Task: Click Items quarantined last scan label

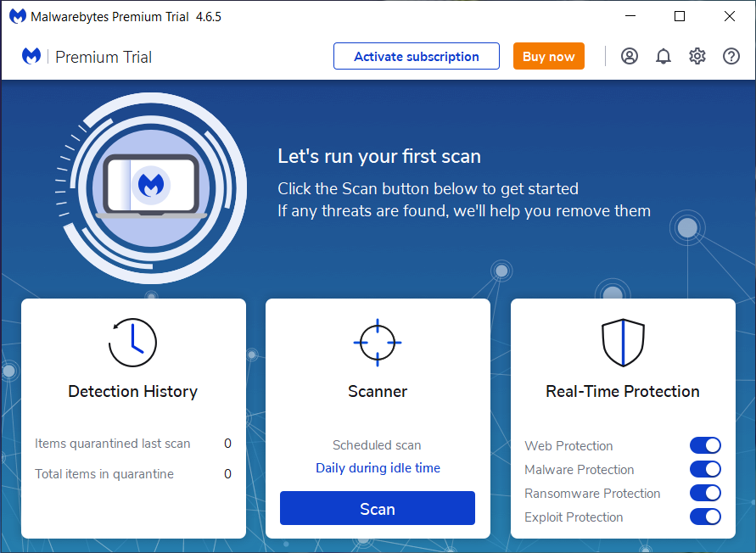Action: (x=112, y=444)
